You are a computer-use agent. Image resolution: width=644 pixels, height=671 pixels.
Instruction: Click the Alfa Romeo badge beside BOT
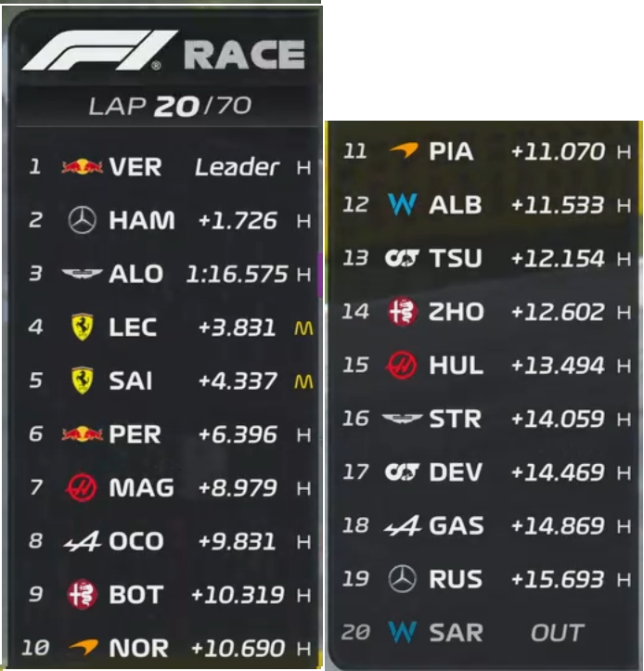click(83, 594)
